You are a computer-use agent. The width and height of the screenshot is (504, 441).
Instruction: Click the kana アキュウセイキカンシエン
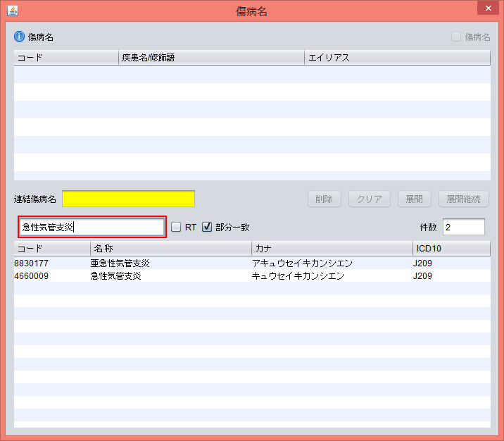(302, 263)
